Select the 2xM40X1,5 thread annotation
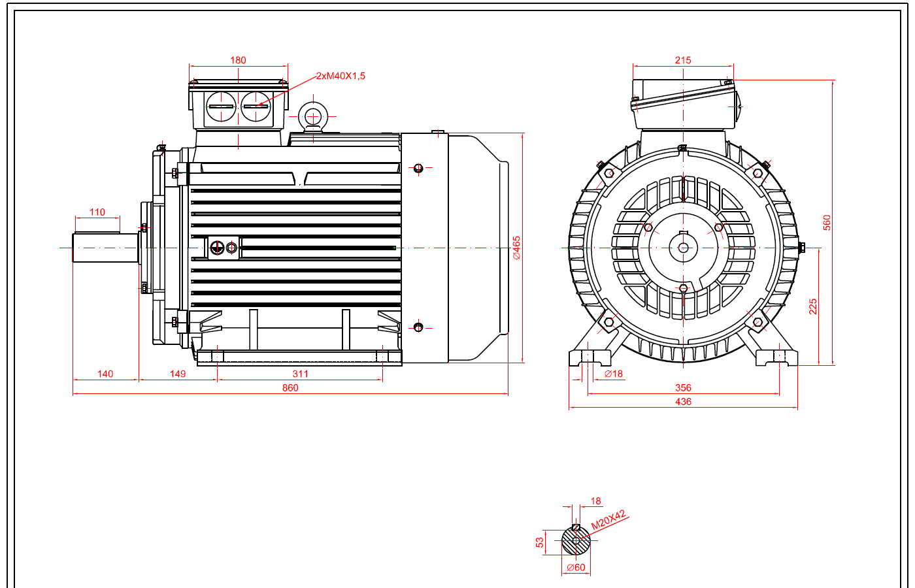 (341, 76)
